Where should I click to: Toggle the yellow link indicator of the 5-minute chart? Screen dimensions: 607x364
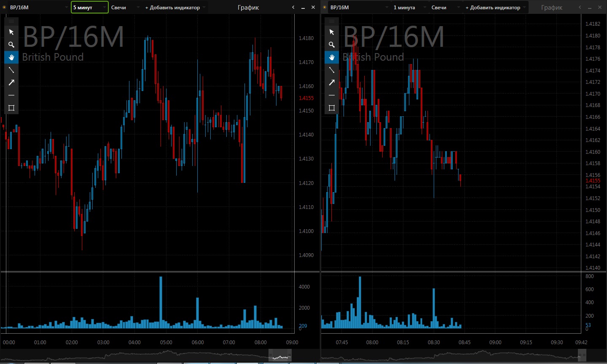4,8
